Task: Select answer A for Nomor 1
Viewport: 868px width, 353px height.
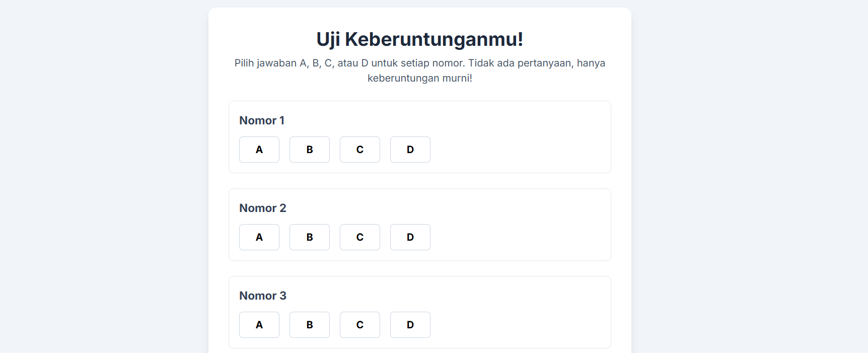Action: (x=259, y=150)
